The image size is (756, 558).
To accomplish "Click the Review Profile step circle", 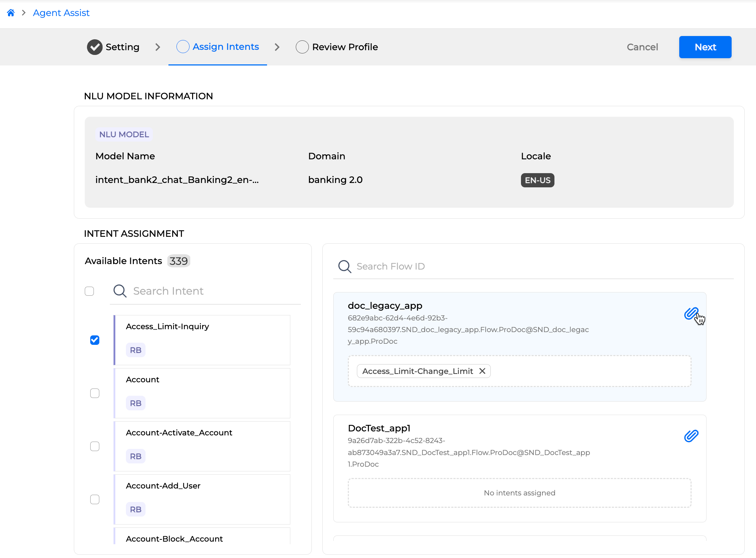I will [x=302, y=47].
